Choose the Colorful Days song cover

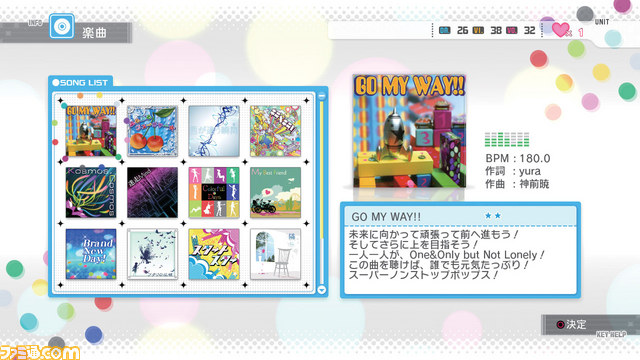point(214,192)
